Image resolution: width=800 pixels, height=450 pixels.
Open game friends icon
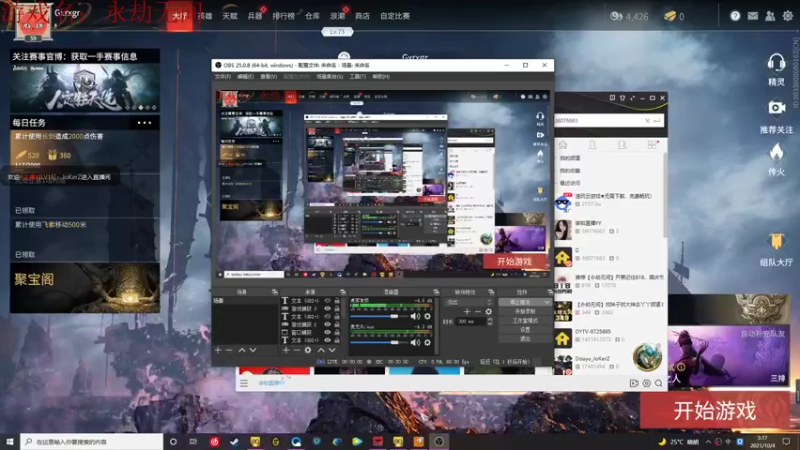click(770, 16)
